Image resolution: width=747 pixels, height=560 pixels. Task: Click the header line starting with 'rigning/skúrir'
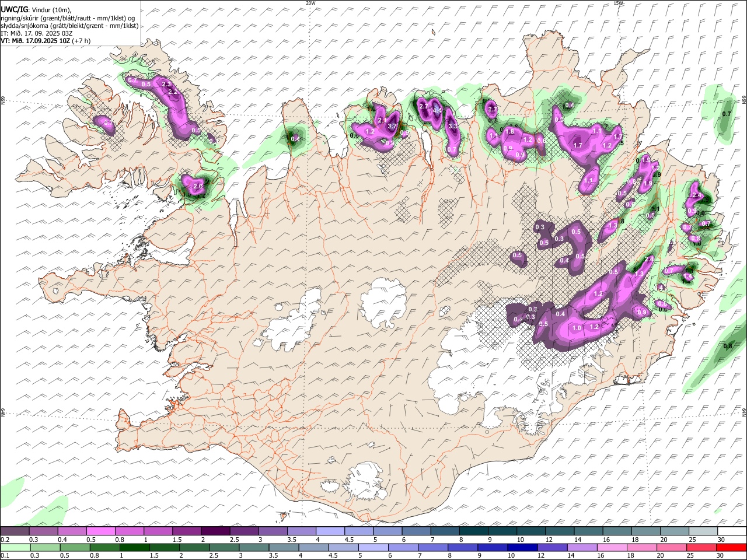pyautogui.click(x=68, y=18)
